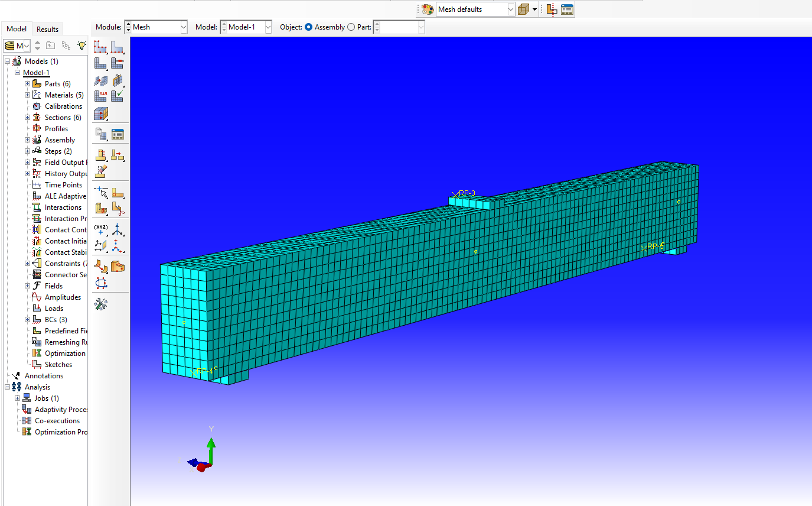
Task: Select Amplitudes in the model tree
Action: (x=63, y=297)
